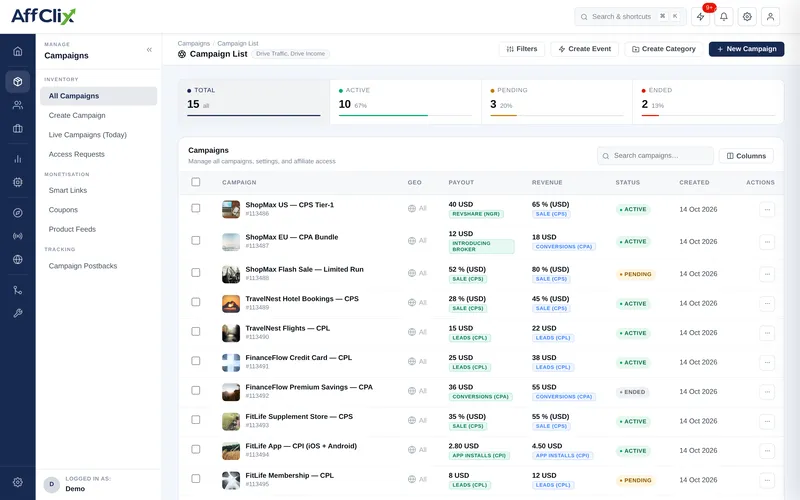Open the bar chart reports icon
The image size is (800, 500).
(17, 159)
